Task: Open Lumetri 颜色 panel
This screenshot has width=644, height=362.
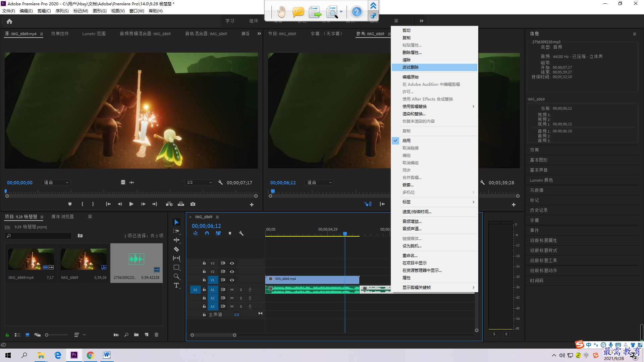Action: tap(541, 180)
